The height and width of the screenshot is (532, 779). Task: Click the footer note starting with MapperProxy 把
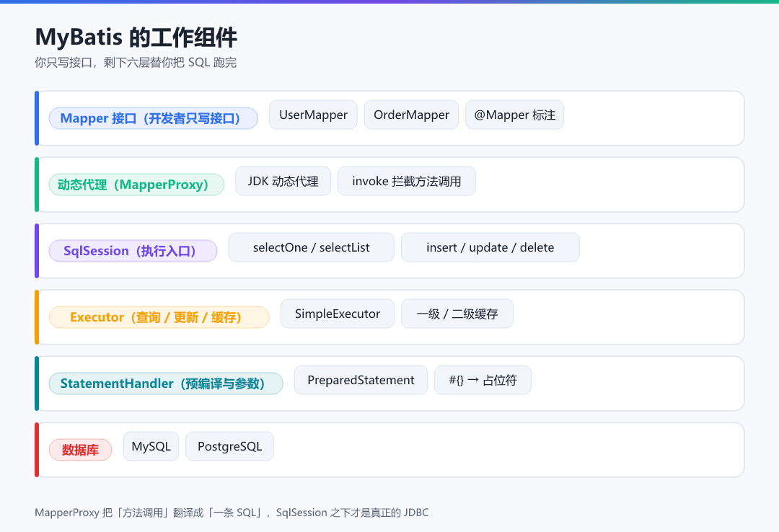click(232, 512)
